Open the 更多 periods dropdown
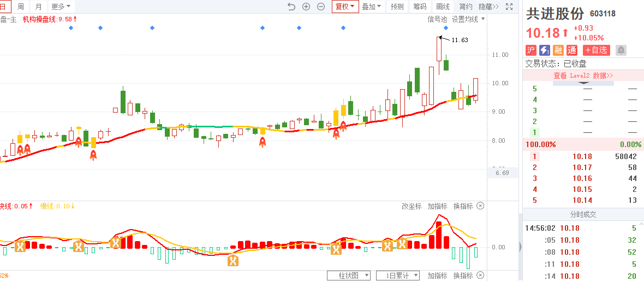Screen dimensions: 644x281 pos(61,7)
